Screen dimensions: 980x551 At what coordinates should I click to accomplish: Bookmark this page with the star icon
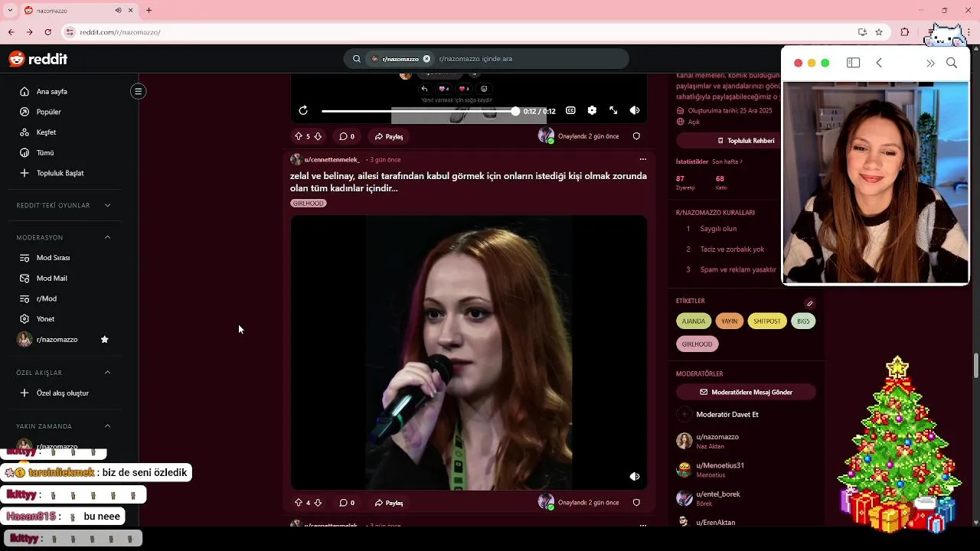tap(879, 32)
